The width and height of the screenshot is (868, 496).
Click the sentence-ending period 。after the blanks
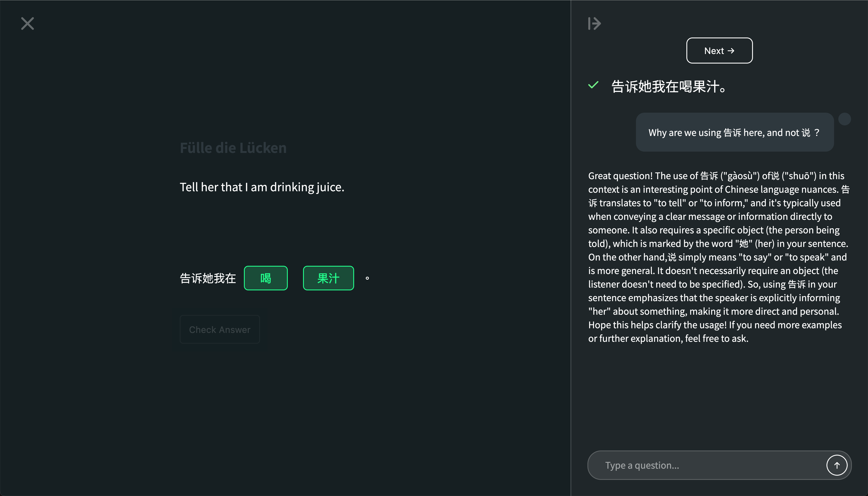(x=367, y=278)
